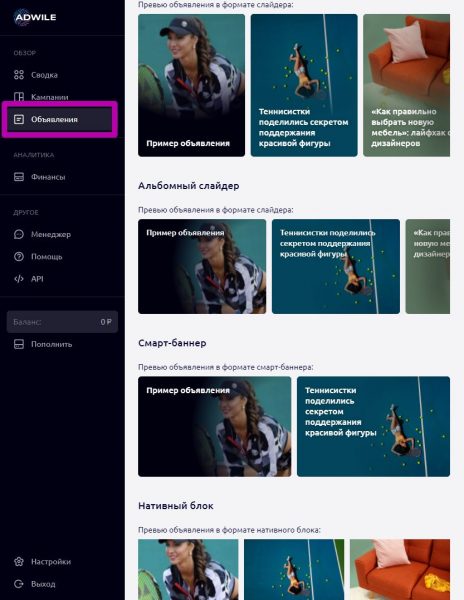Open the Финансы card icon
464x600 pixels.
(19, 177)
